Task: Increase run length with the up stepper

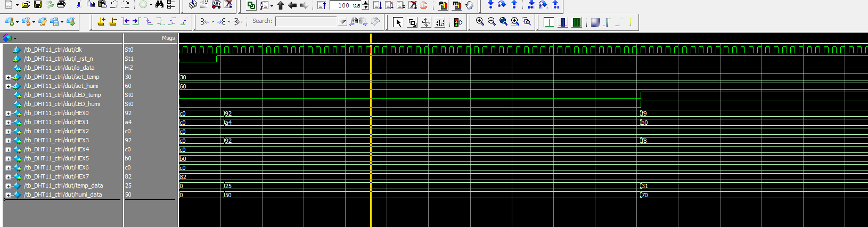Action: tap(365, 3)
